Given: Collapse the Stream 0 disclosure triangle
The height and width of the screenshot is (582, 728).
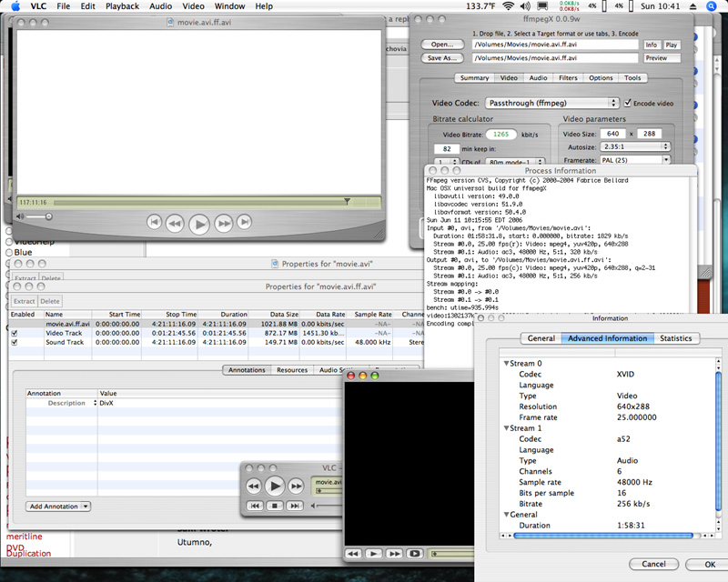Looking at the screenshot, I should (506, 364).
